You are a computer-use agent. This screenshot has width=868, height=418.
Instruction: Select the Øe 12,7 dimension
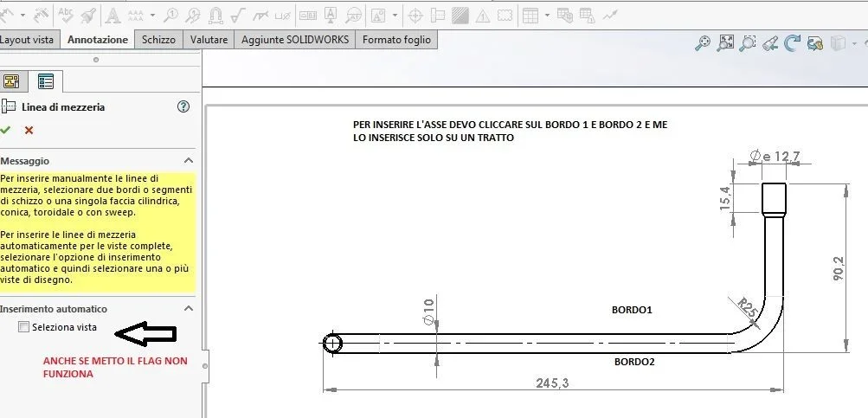(775, 157)
